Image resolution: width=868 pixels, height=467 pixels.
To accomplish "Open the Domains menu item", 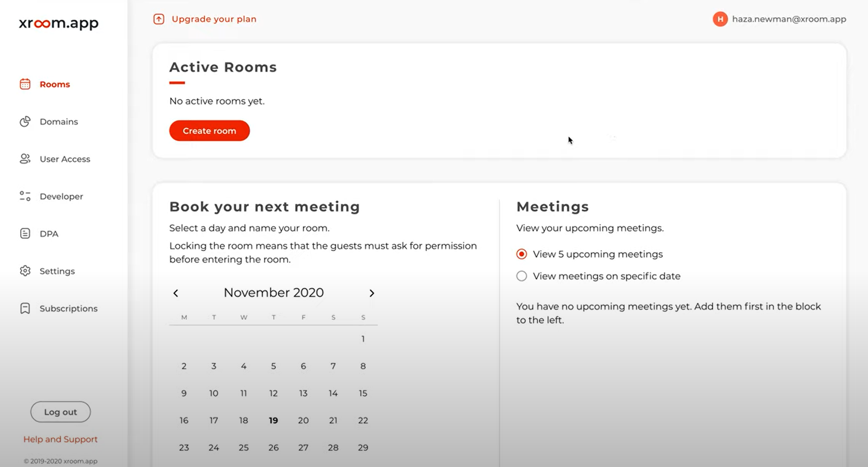I will point(59,122).
